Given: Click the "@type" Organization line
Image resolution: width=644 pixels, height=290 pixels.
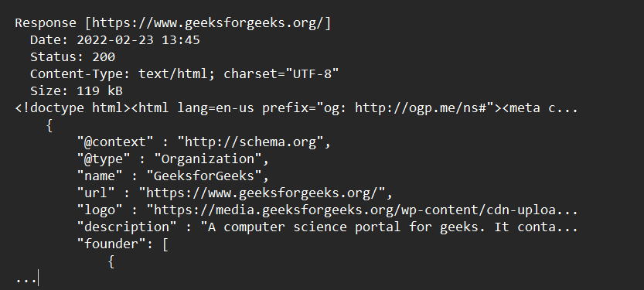Looking at the screenshot, I should click(173, 159).
